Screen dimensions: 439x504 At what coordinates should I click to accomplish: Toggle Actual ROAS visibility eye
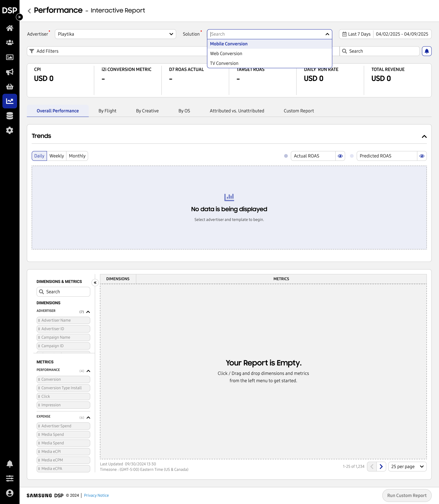click(x=340, y=156)
